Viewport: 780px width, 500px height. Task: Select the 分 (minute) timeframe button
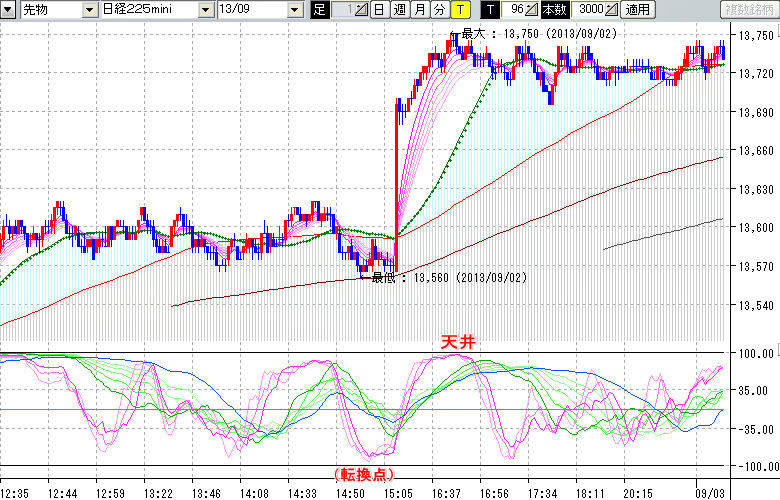[x=439, y=10]
